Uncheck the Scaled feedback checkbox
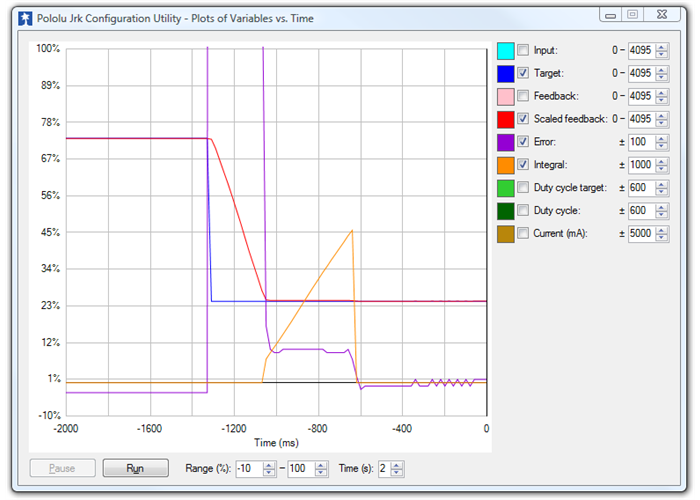This screenshot has height=500, width=700. [524, 119]
